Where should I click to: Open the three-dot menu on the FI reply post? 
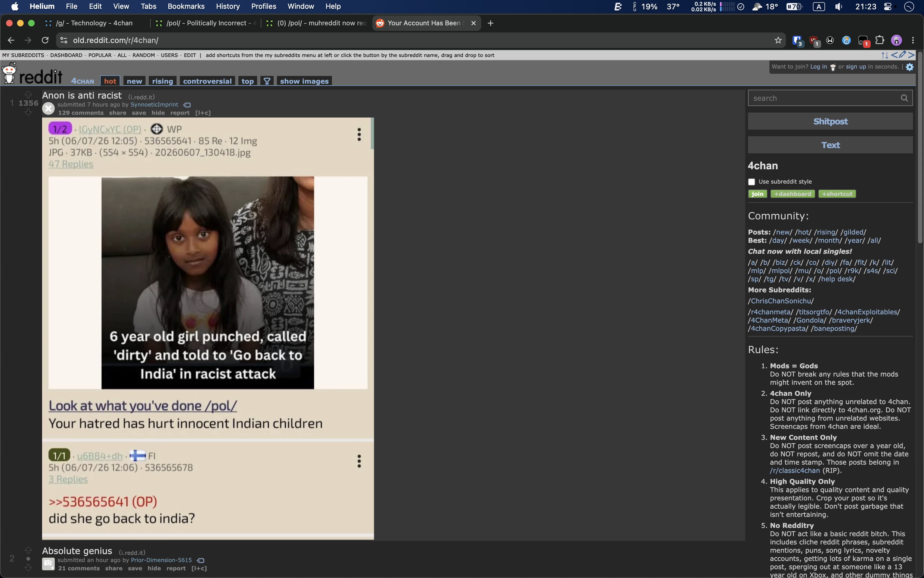tap(359, 461)
